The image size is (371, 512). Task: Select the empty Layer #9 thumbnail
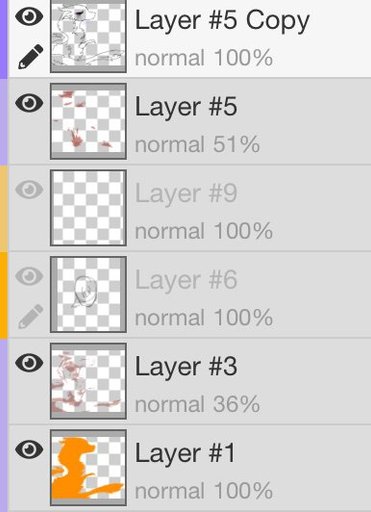pyautogui.click(x=88, y=208)
